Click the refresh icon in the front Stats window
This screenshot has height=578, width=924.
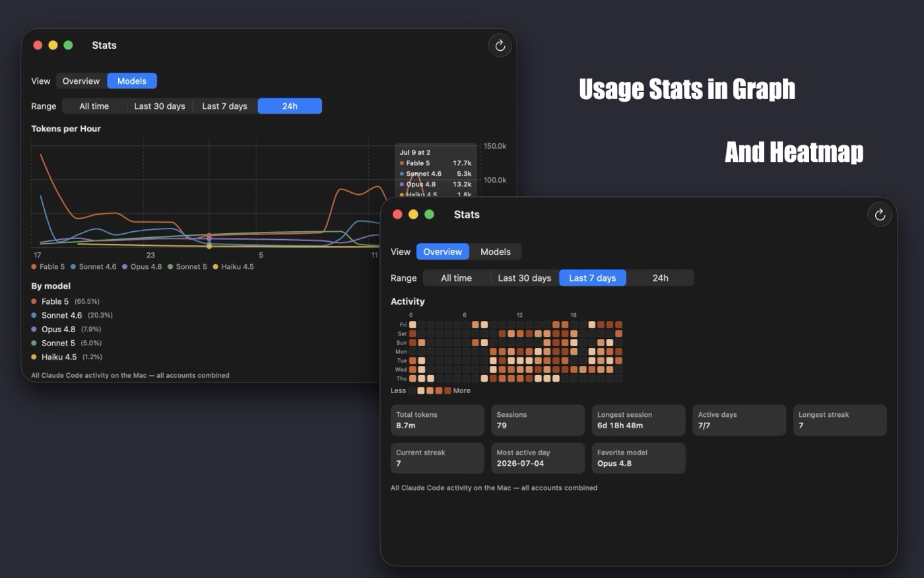pyautogui.click(x=879, y=214)
